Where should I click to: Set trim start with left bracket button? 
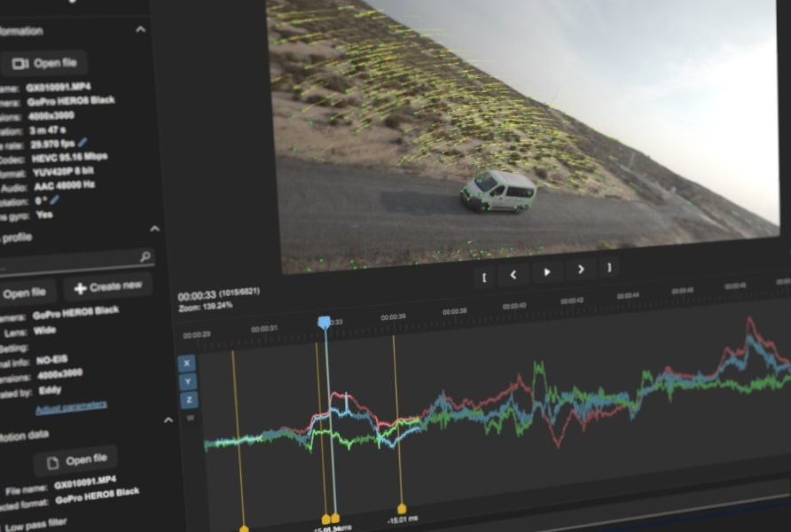[x=484, y=278]
